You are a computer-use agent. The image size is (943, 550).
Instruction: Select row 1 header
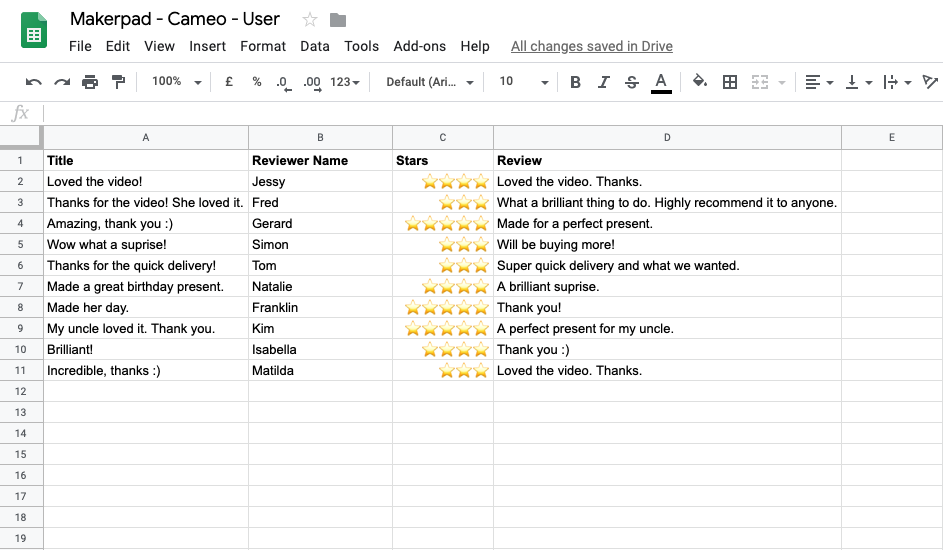click(20, 160)
